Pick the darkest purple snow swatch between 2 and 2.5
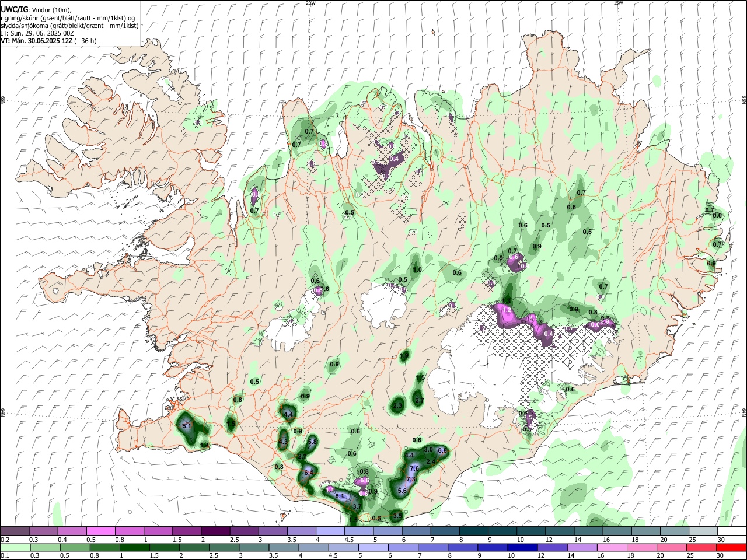 [215, 531]
